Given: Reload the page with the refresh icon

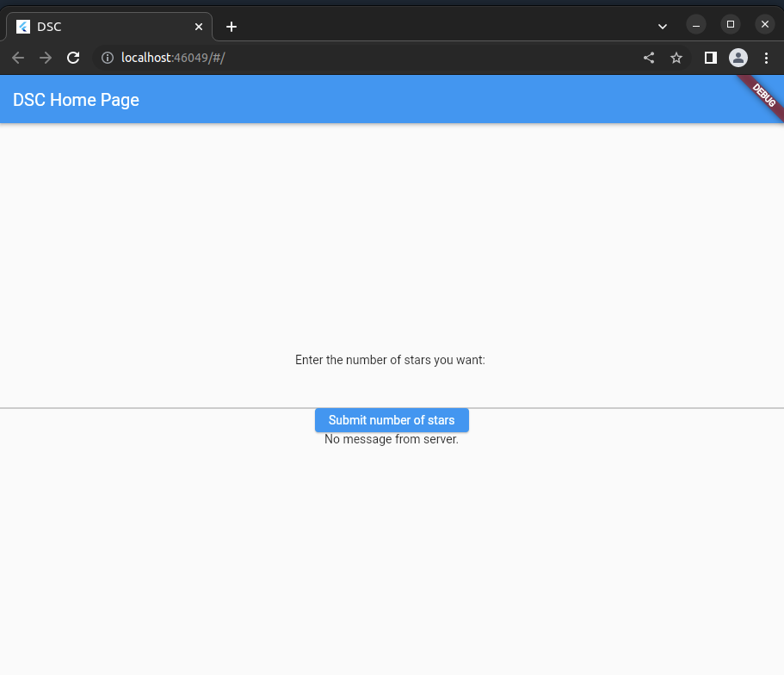Looking at the screenshot, I should pyautogui.click(x=74, y=58).
